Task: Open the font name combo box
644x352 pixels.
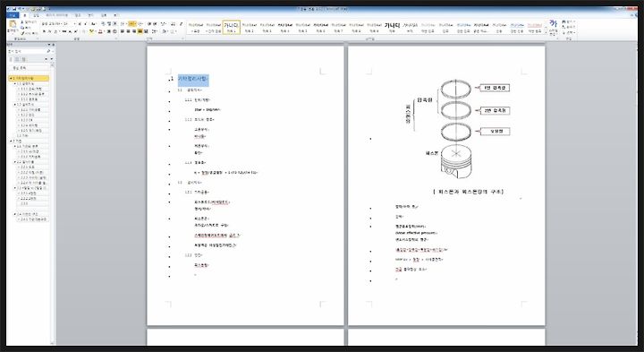Action: (x=52, y=24)
